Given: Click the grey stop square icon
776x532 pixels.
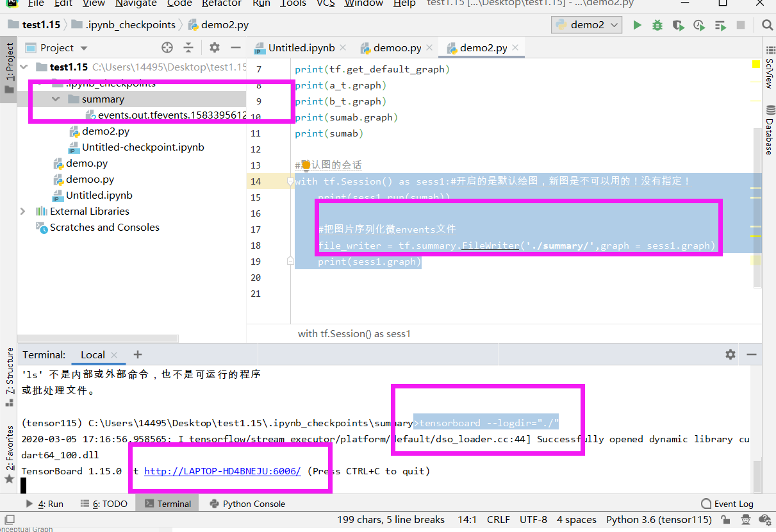Looking at the screenshot, I should click(741, 25).
